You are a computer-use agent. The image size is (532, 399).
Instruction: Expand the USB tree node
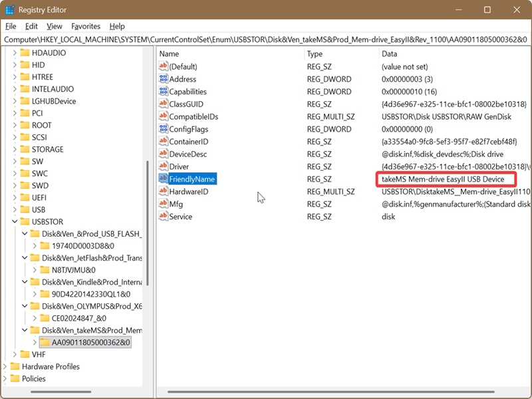pos(15,209)
